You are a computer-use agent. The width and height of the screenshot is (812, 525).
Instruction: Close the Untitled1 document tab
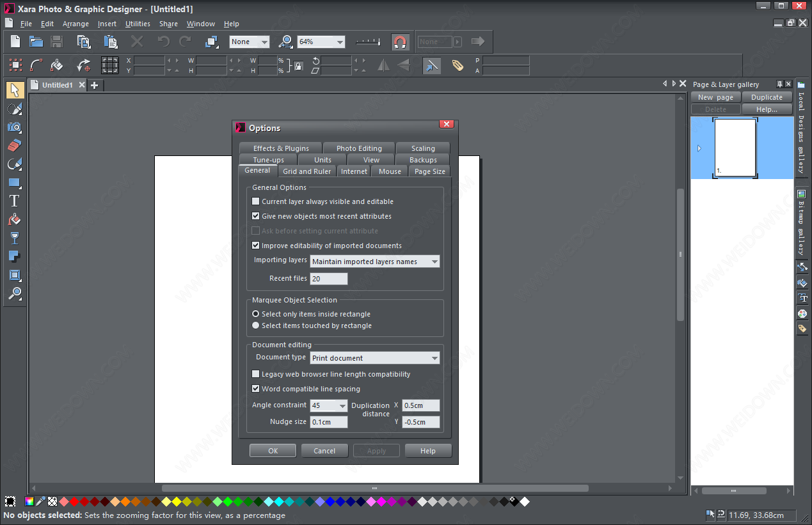[81, 85]
